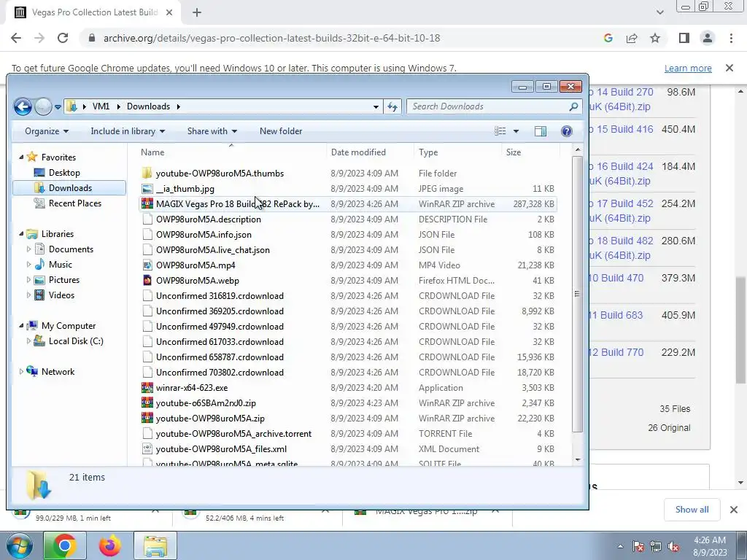The width and height of the screenshot is (747, 560).
Task: Click the Explorer forward navigation arrow
Action: pos(43,106)
